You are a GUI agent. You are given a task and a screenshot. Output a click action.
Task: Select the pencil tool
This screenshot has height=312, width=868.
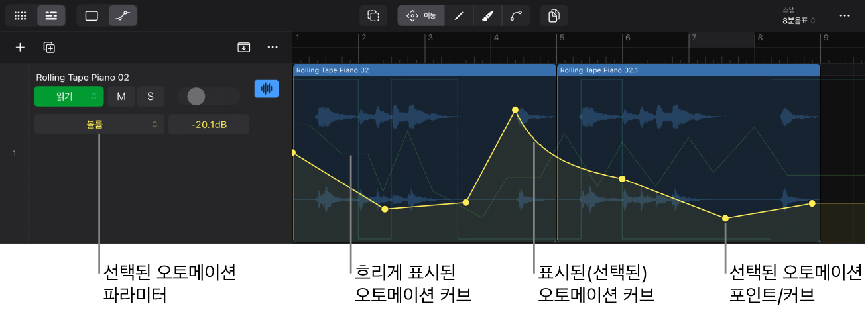458,15
